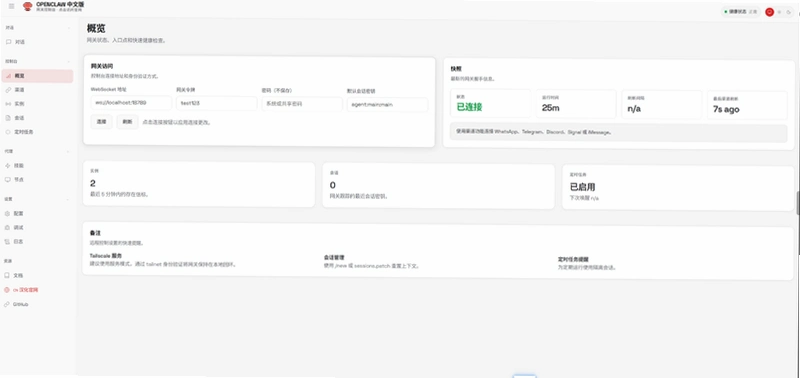This screenshot has width=800, height=378.
Task: Click the green 已连接 status text
Action: [469, 107]
